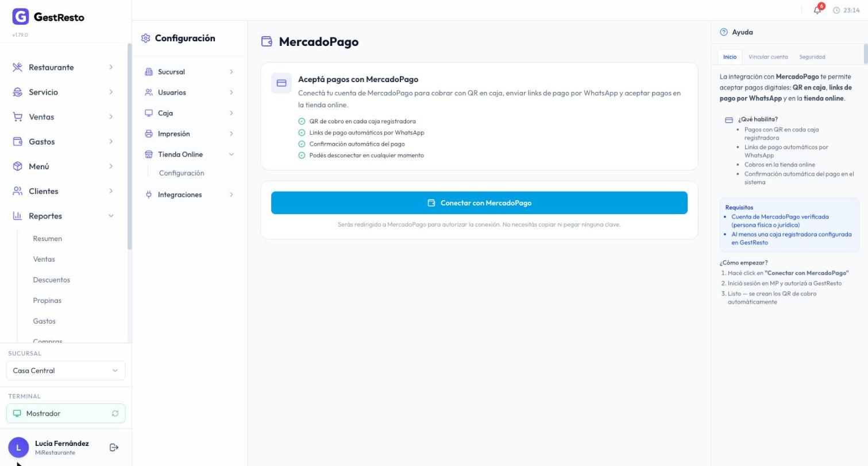Click the user avatar with letter L

18,448
